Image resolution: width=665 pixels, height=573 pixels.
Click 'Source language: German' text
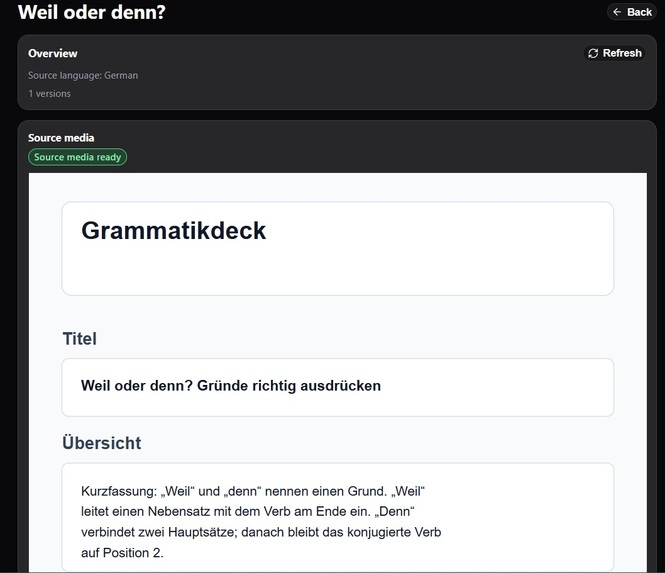tap(83, 75)
